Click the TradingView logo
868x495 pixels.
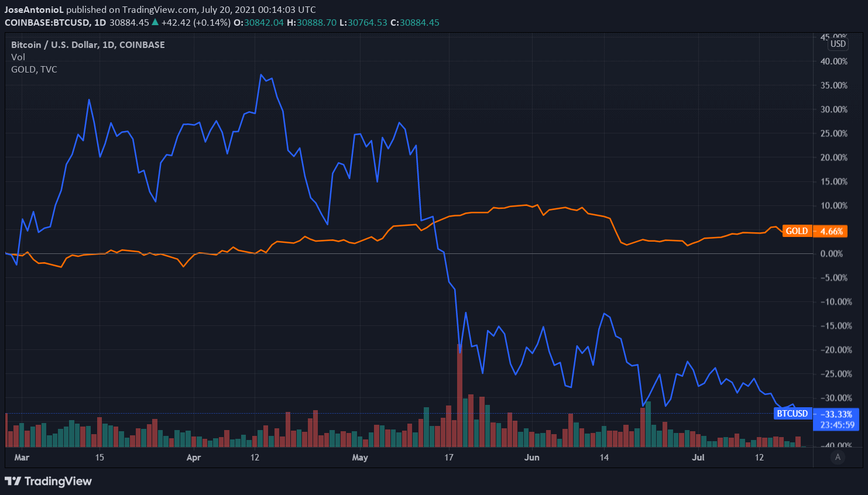click(x=48, y=481)
